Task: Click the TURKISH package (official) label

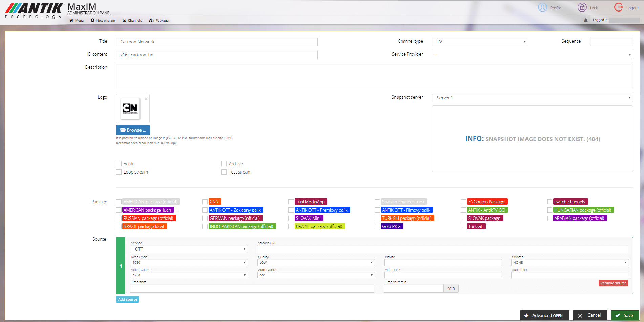Action: (407, 218)
